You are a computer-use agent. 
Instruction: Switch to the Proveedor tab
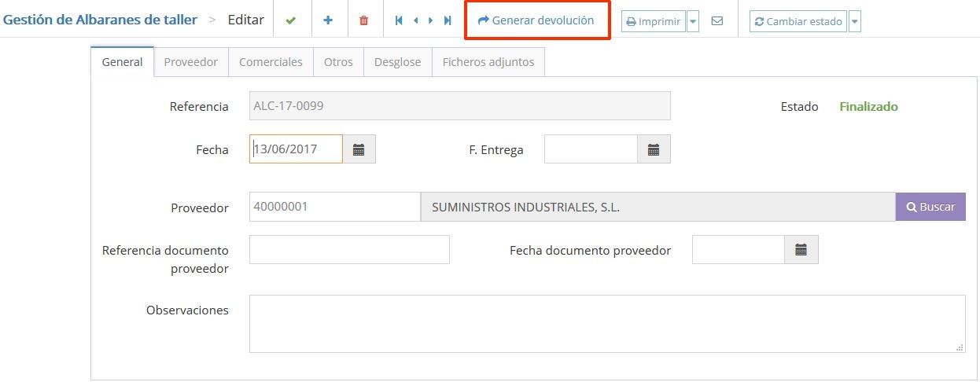coord(191,62)
